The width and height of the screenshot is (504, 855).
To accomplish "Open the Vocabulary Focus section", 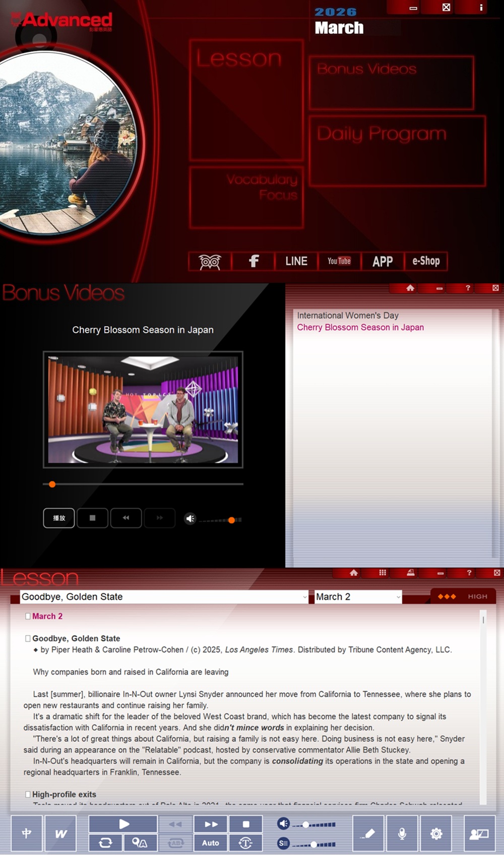I will [x=246, y=198].
